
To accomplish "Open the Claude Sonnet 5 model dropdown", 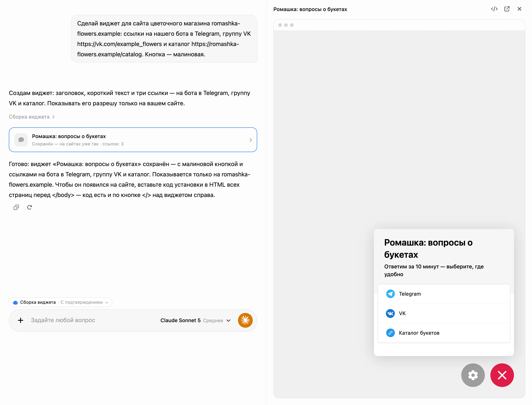I will (x=195, y=320).
